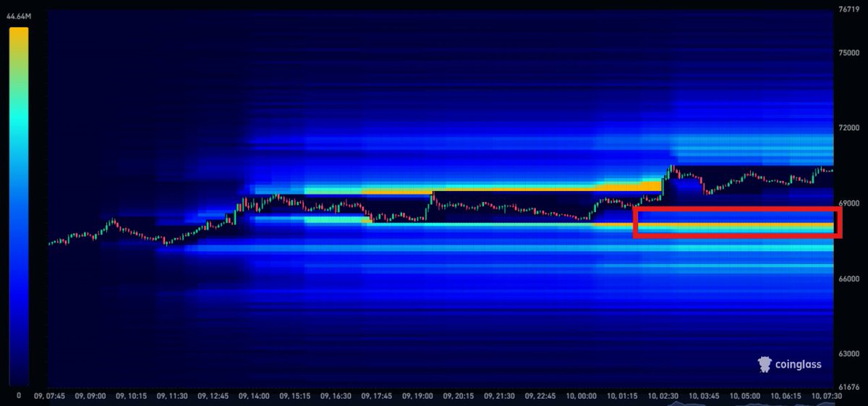Image resolution: width=868 pixels, height=406 pixels.
Task: Click the '10, 00:00' time axis label
Action: tap(582, 397)
